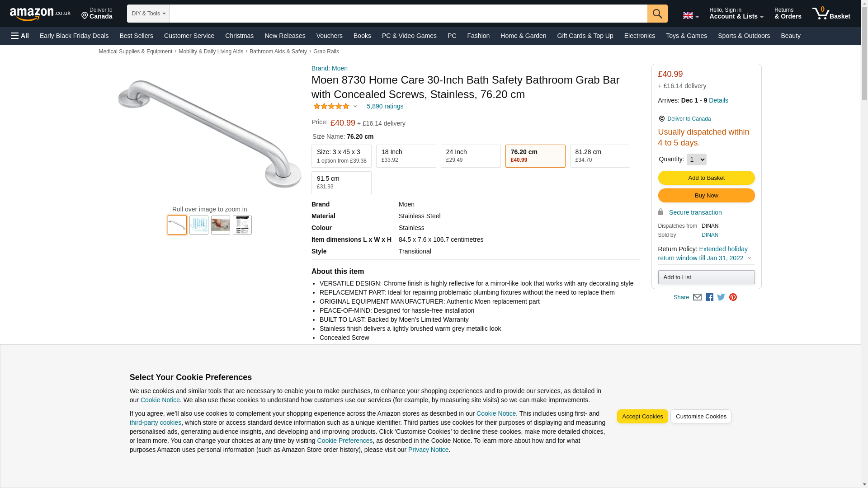The image size is (868, 488).
Task: Share product on Twitter icon
Action: coord(721,297)
